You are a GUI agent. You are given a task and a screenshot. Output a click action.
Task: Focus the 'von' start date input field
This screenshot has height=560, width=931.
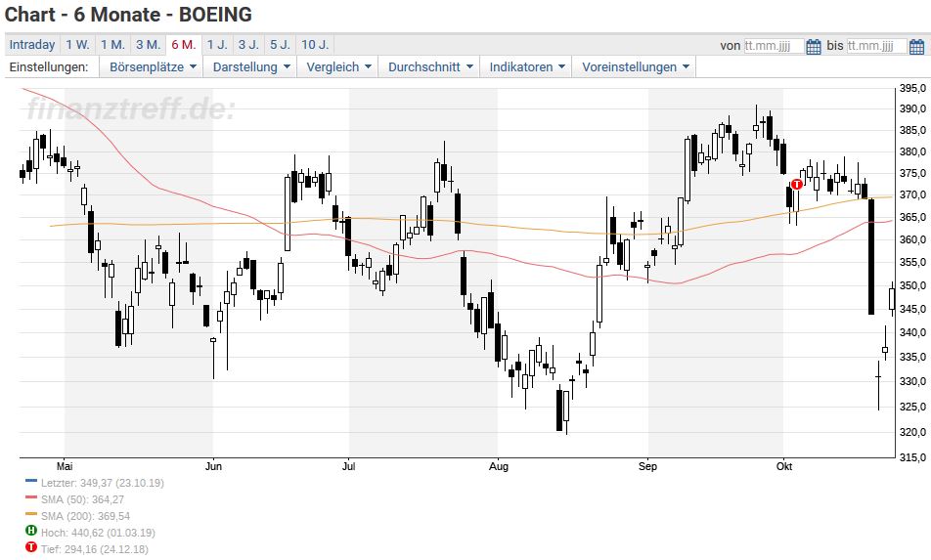[x=775, y=46]
